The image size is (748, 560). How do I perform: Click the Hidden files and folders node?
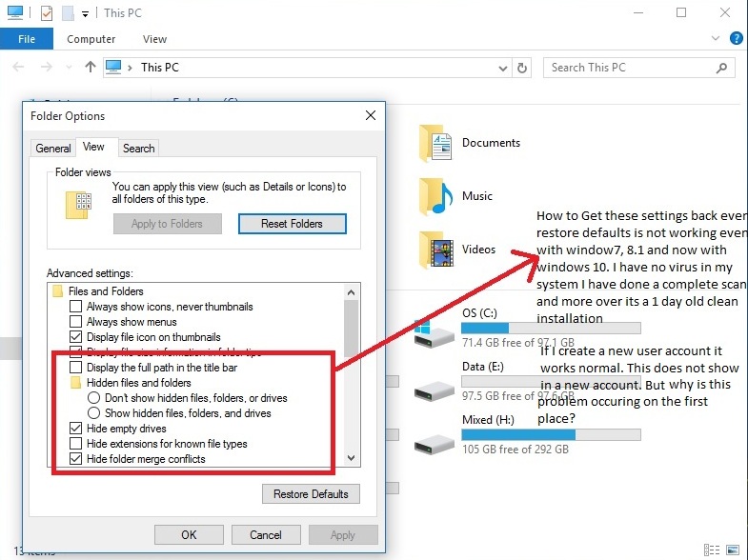coord(131,383)
